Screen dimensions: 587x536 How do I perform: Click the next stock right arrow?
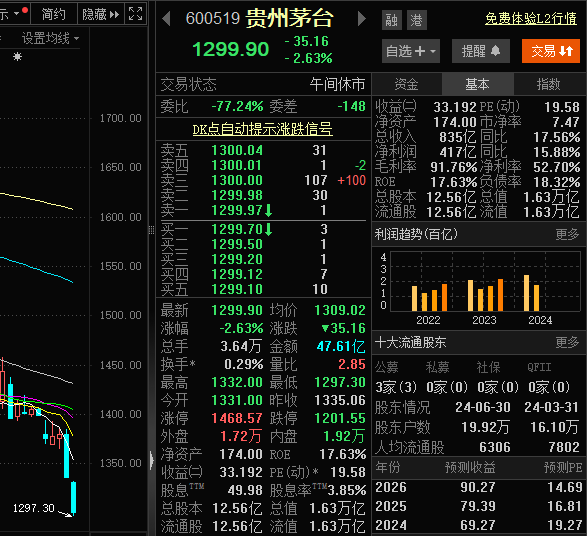tap(361, 18)
